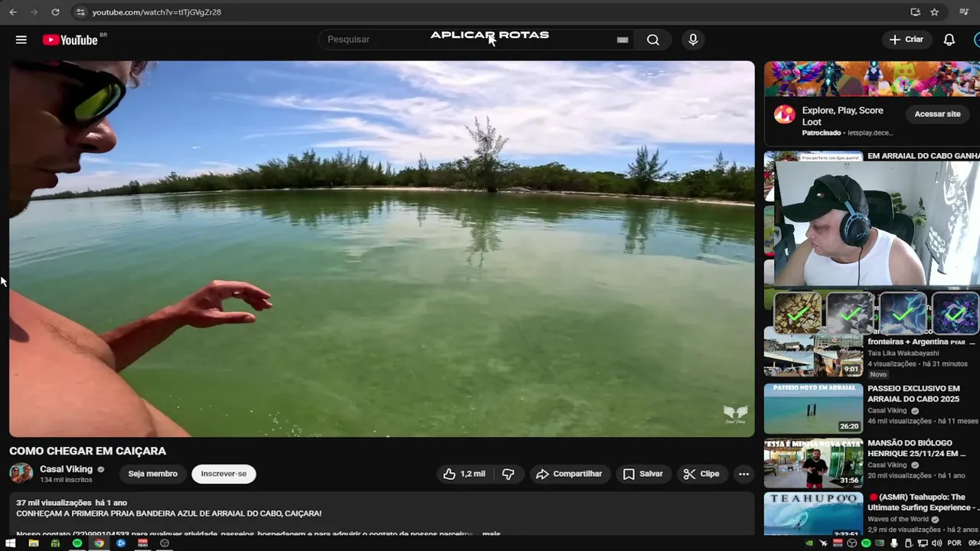This screenshot has height=551, width=980.
Task: Open PASSEIO EXCLUSIVO EM ARRAIAL video thumbnail
Action: click(813, 408)
